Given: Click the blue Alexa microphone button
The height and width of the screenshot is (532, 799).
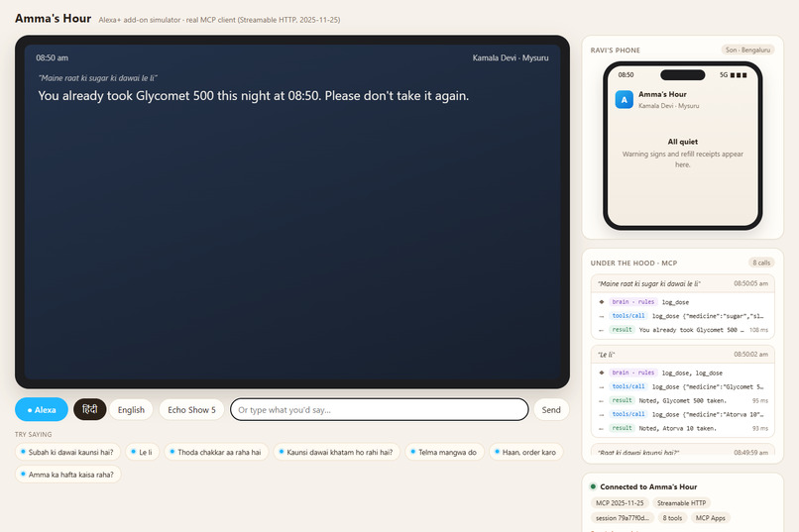Looking at the screenshot, I should (x=42, y=409).
